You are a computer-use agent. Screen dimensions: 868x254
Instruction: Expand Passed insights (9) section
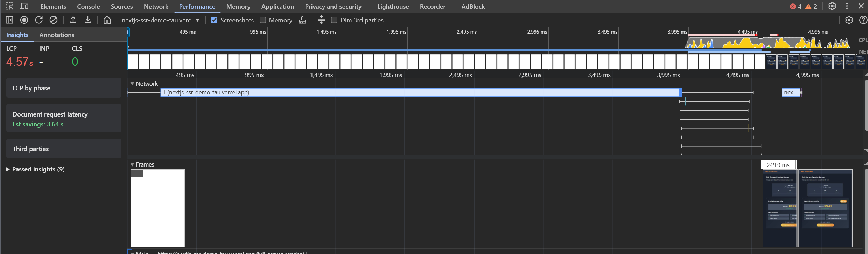[x=35, y=169]
